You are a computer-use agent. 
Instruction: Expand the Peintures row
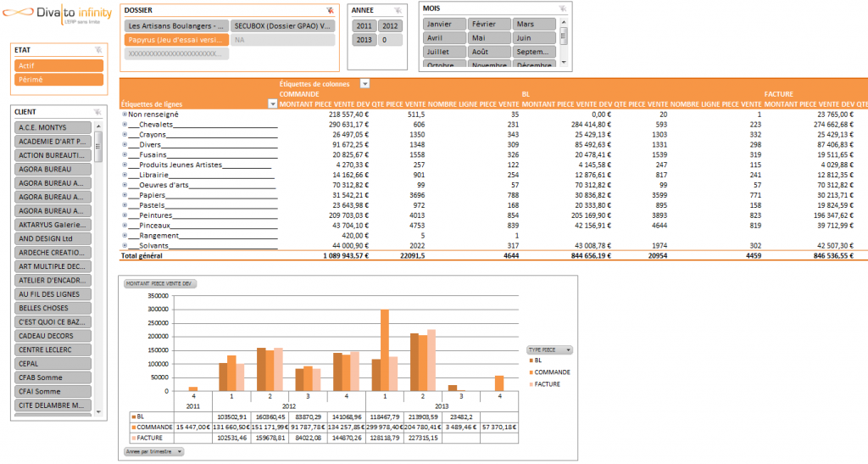click(x=125, y=215)
